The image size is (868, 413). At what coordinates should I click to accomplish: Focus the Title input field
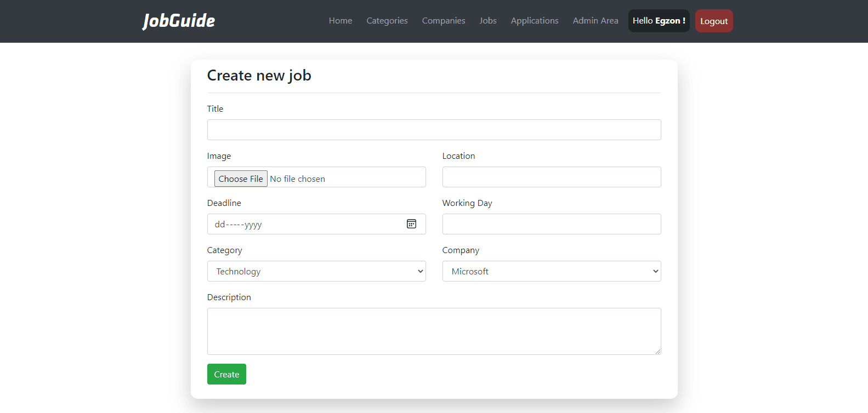point(434,130)
